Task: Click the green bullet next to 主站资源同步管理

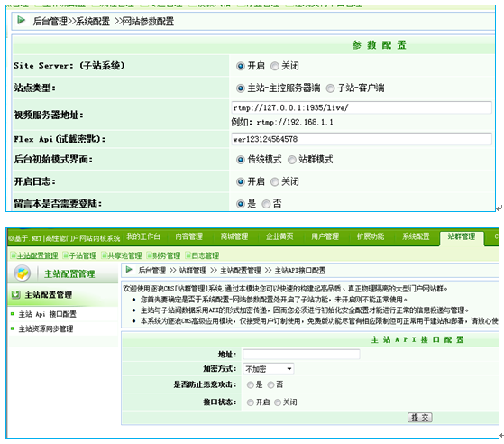Action: point(13,328)
